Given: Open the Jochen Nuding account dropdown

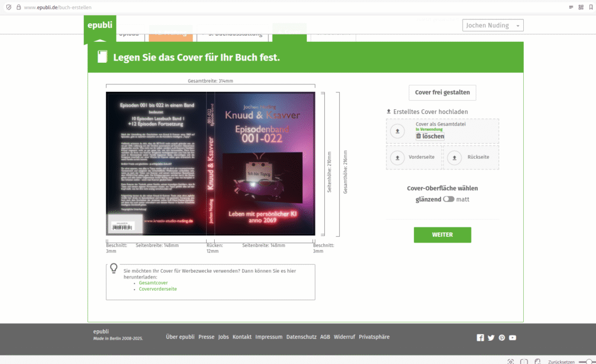Looking at the screenshot, I should point(493,26).
